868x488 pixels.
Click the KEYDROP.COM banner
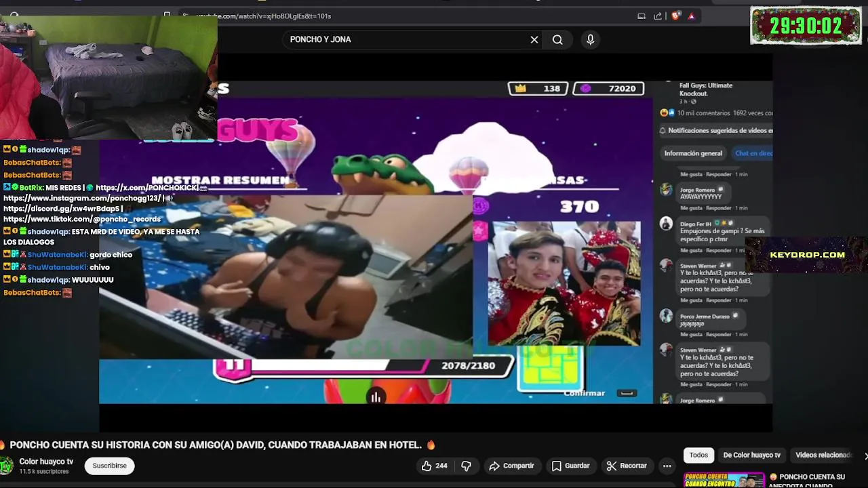point(807,255)
